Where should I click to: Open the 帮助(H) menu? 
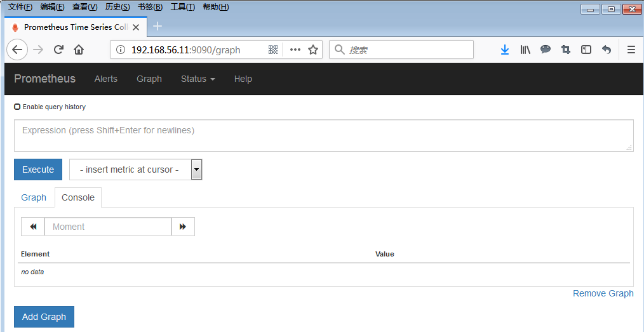coord(216,7)
